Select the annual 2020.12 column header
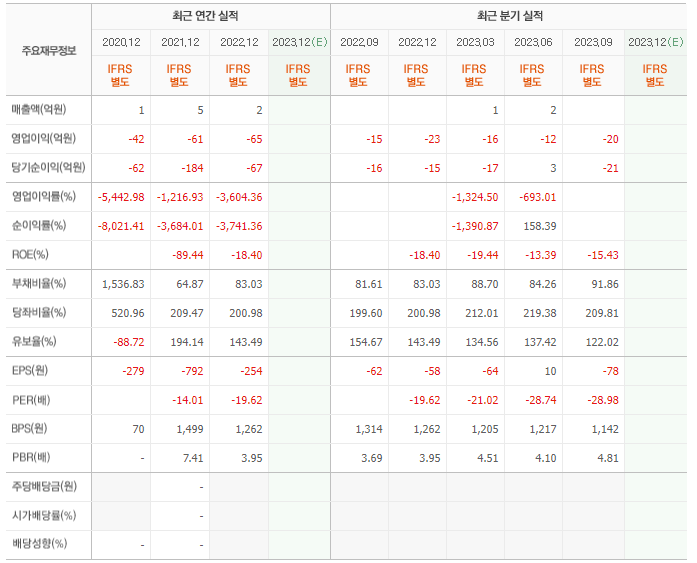 tap(121, 42)
